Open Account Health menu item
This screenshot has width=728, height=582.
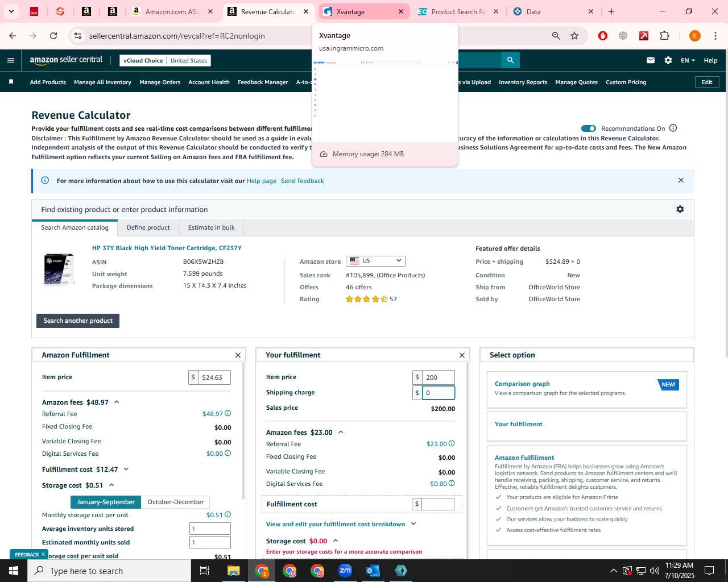(x=209, y=82)
